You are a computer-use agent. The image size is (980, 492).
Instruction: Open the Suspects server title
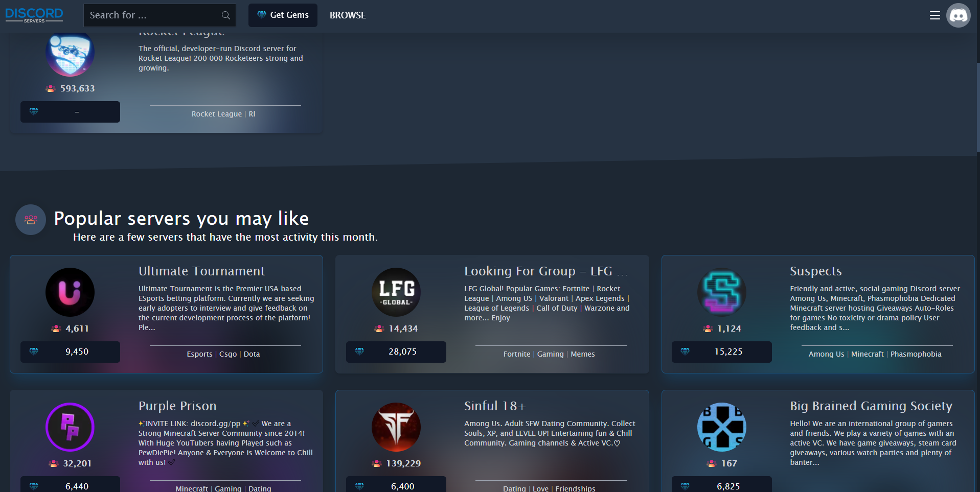(x=815, y=271)
